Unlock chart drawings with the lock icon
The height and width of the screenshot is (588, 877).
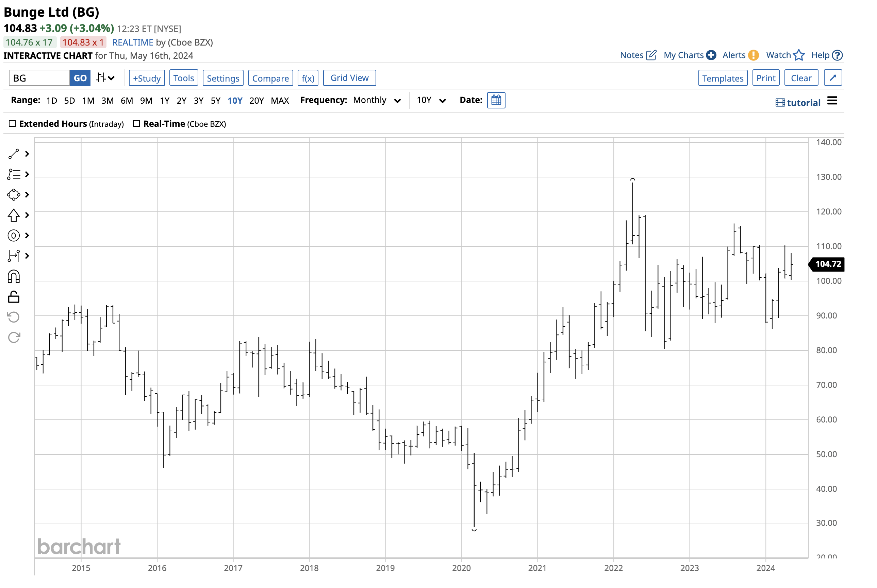pos(13,297)
